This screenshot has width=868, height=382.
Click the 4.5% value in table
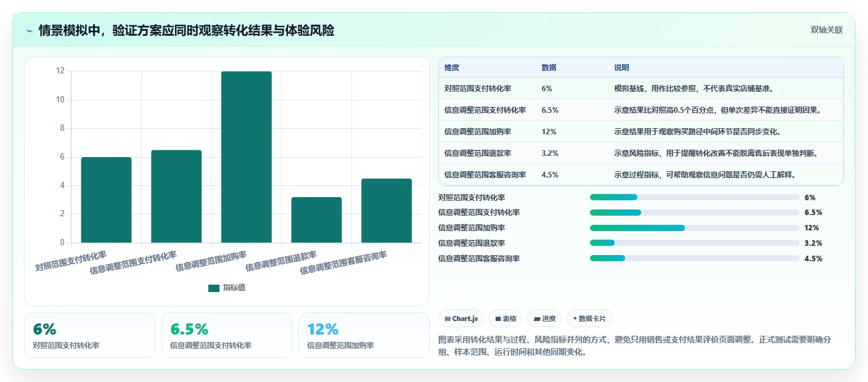[550, 174]
